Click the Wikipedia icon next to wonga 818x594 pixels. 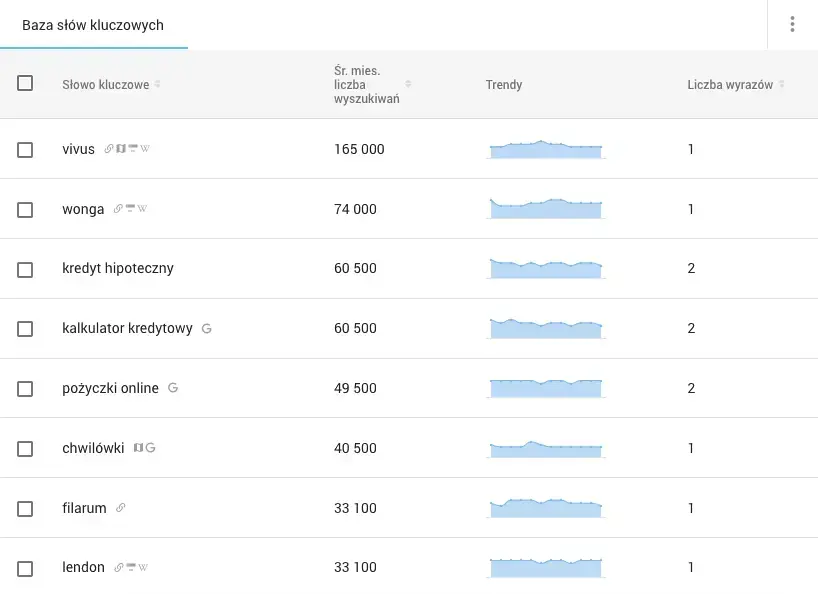coord(142,209)
